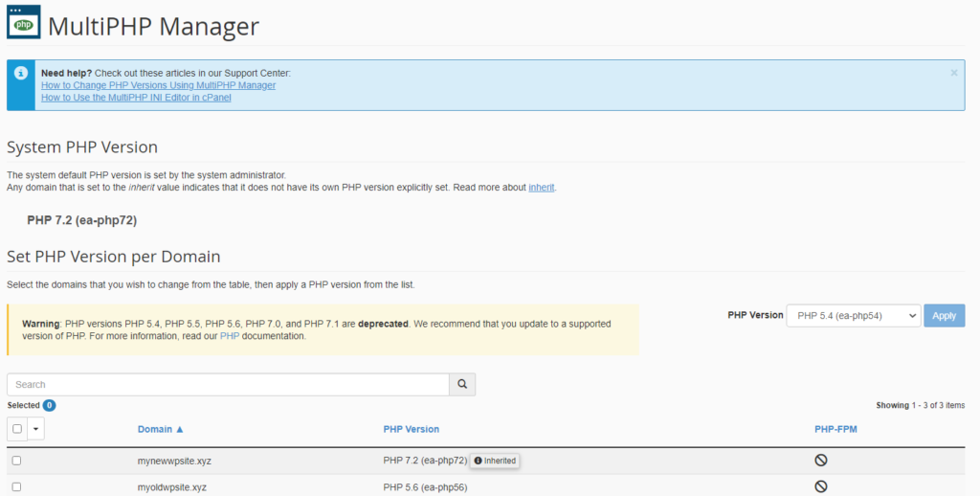Open the PHP Version dropdown
This screenshot has width=980, height=496.
tap(853, 316)
